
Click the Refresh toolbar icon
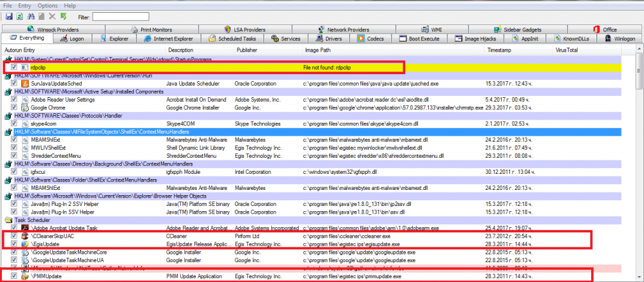pyautogui.click(x=19, y=17)
